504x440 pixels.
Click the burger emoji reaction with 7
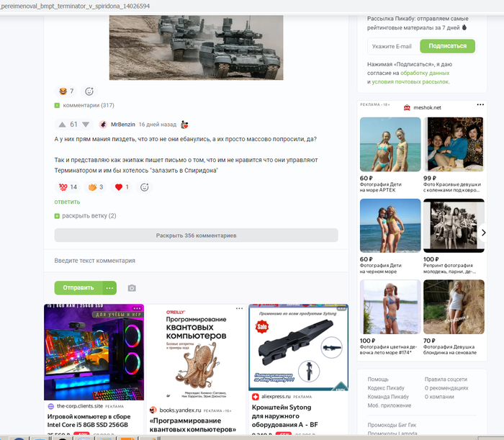[66, 91]
